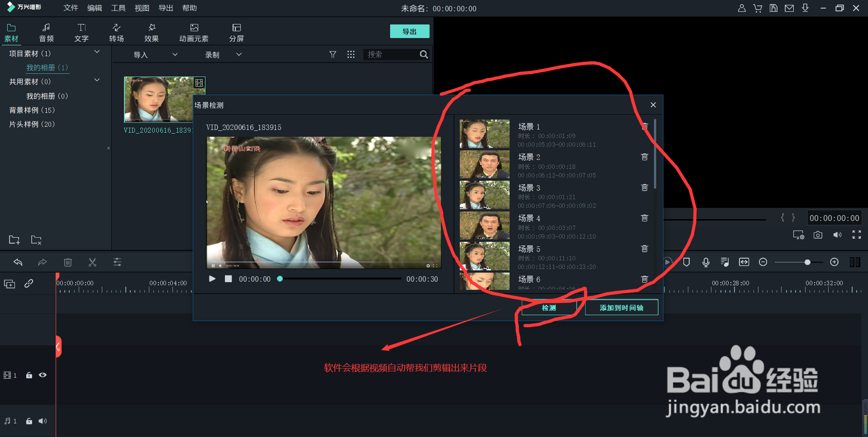Delete 场景 2 with its trash icon

(x=644, y=157)
